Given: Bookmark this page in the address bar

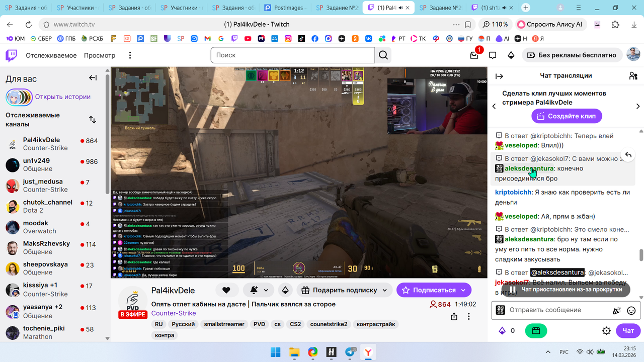Looking at the screenshot, I should (x=468, y=24).
